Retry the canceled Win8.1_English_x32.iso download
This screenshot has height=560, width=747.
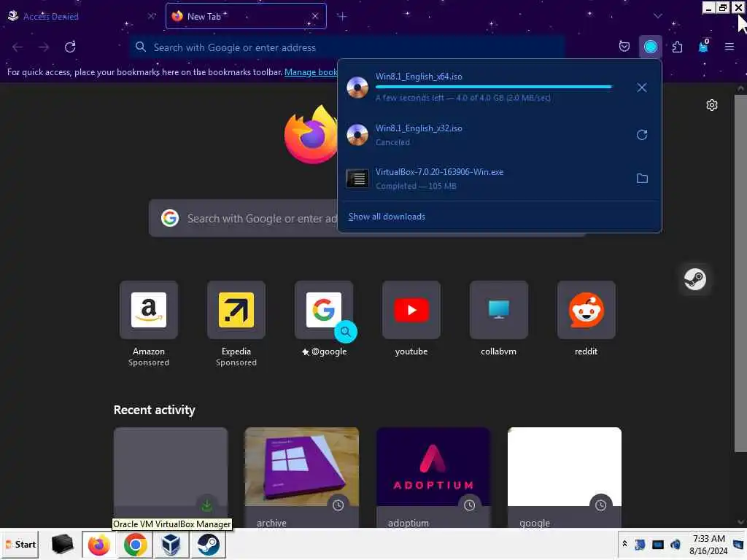point(642,135)
